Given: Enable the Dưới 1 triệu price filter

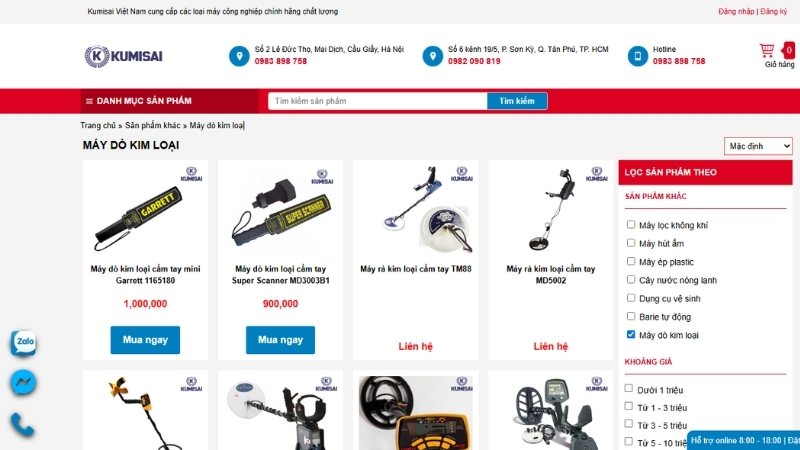Looking at the screenshot, I should click(x=629, y=389).
